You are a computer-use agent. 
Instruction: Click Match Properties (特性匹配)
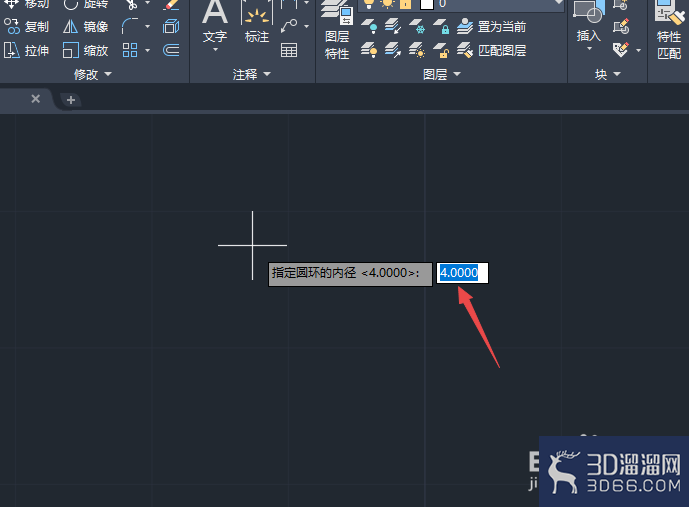click(x=669, y=30)
